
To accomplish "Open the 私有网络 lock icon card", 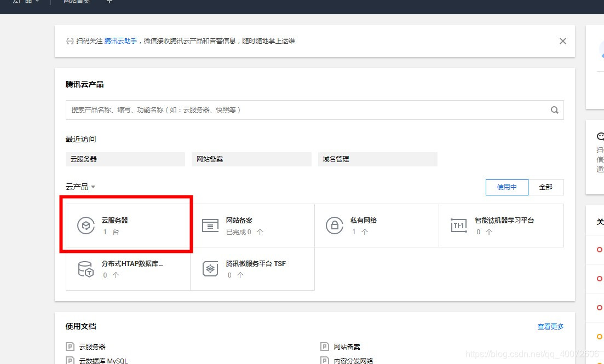I will tap(335, 226).
